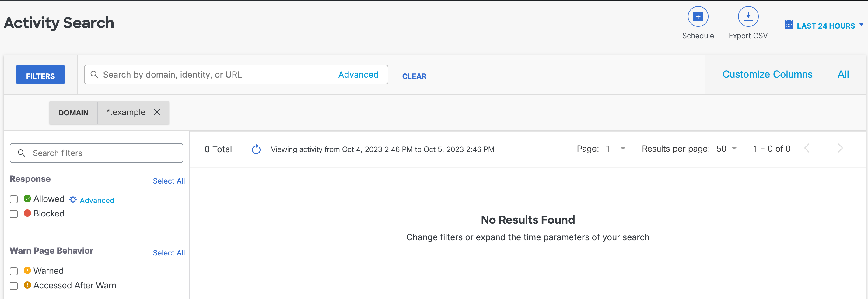Image resolution: width=868 pixels, height=299 pixels.
Task: Click the Search filters input field
Action: click(x=96, y=153)
